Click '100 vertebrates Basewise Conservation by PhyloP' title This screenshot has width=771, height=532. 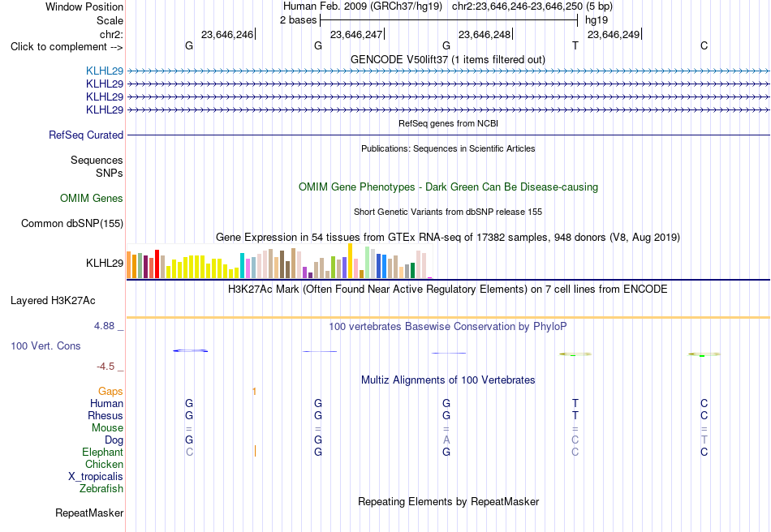click(x=448, y=326)
